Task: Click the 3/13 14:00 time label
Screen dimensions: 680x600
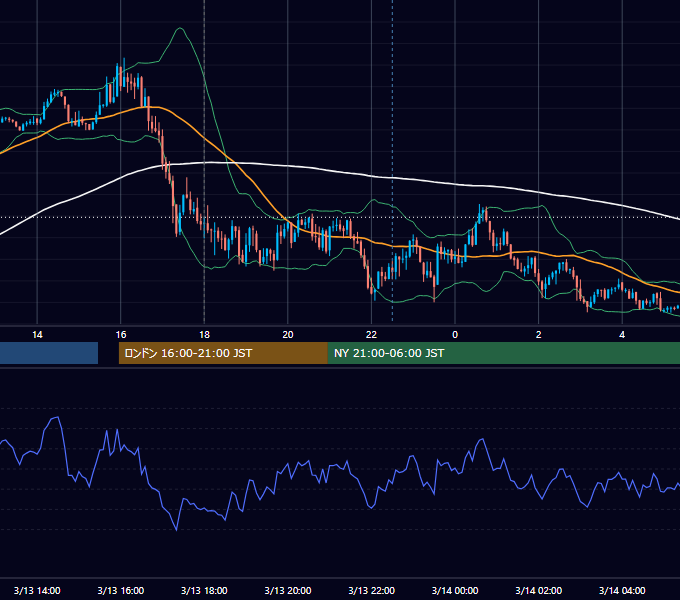Action: pyautogui.click(x=37, y=590)
